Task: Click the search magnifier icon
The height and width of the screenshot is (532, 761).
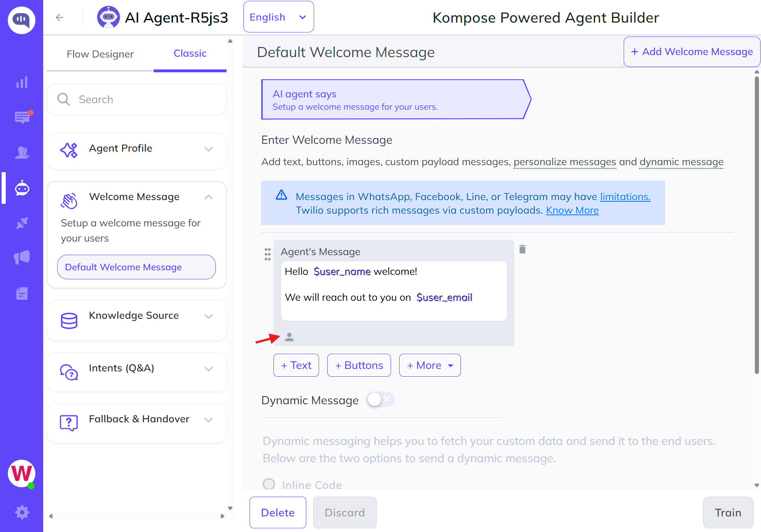Action: coord(64,99)
